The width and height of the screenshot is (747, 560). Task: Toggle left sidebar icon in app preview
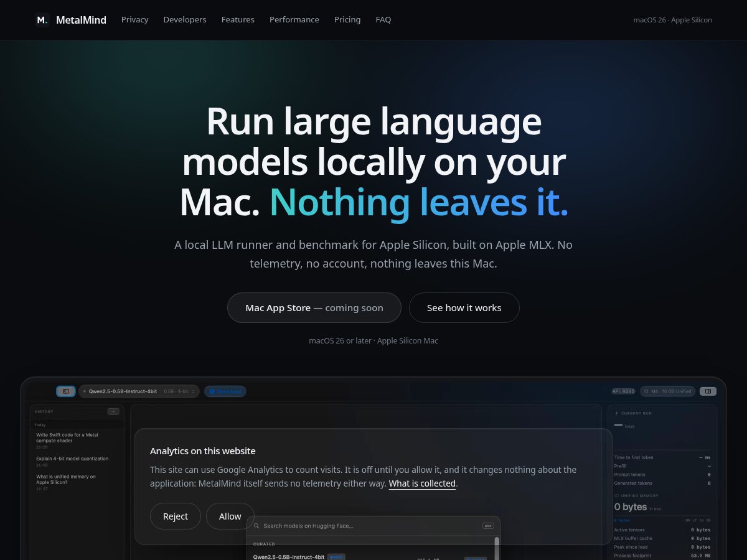click(66, 391)
